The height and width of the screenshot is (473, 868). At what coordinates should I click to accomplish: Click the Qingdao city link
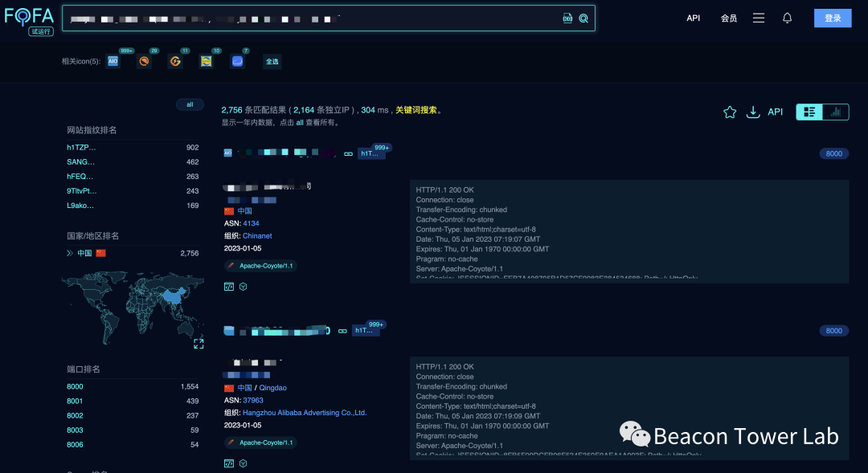click(272, 388)
